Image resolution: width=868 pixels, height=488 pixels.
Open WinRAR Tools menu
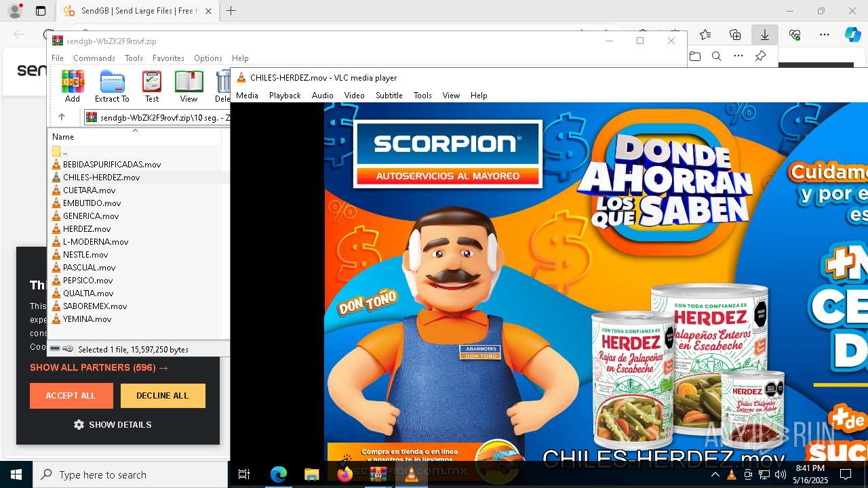click(134, 58)
